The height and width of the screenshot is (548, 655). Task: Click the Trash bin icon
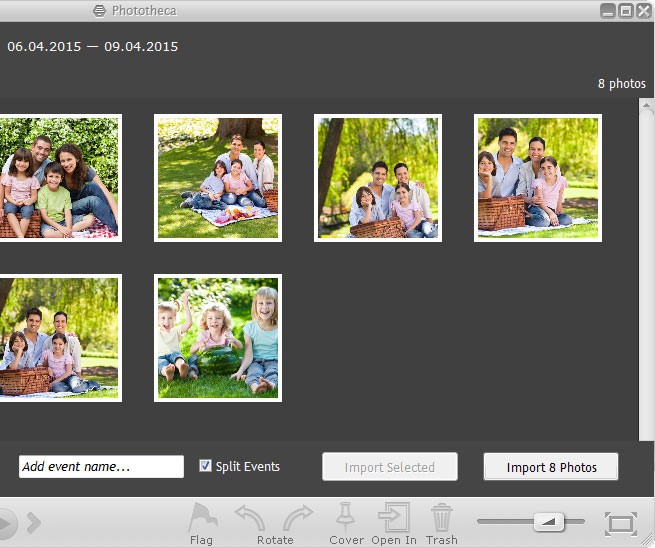pos(442,518)
